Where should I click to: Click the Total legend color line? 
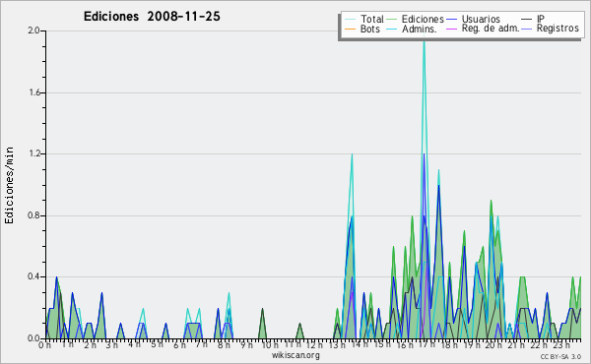(x=350, y=19)
